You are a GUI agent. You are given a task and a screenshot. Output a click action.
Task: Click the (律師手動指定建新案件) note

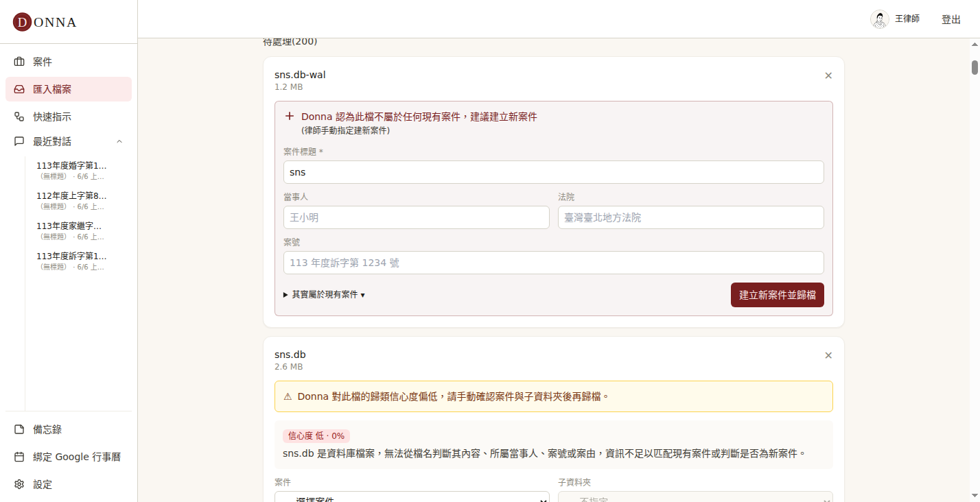coord(345,130)
